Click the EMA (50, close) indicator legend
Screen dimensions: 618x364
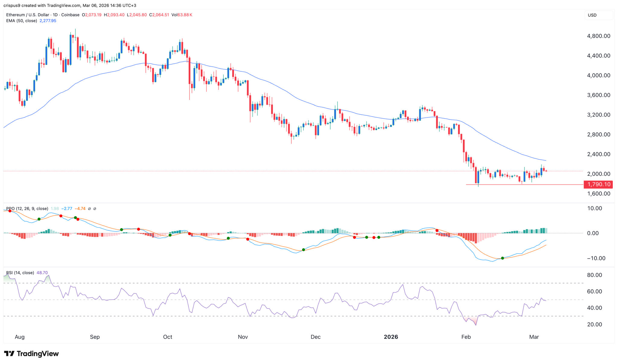tap(22, 21)
